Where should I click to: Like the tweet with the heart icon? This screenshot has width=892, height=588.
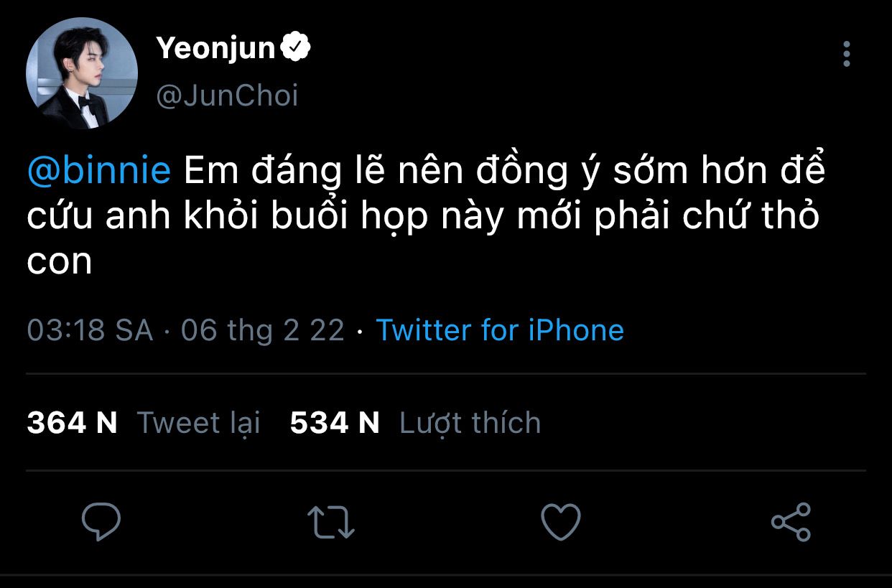[560, 521]
